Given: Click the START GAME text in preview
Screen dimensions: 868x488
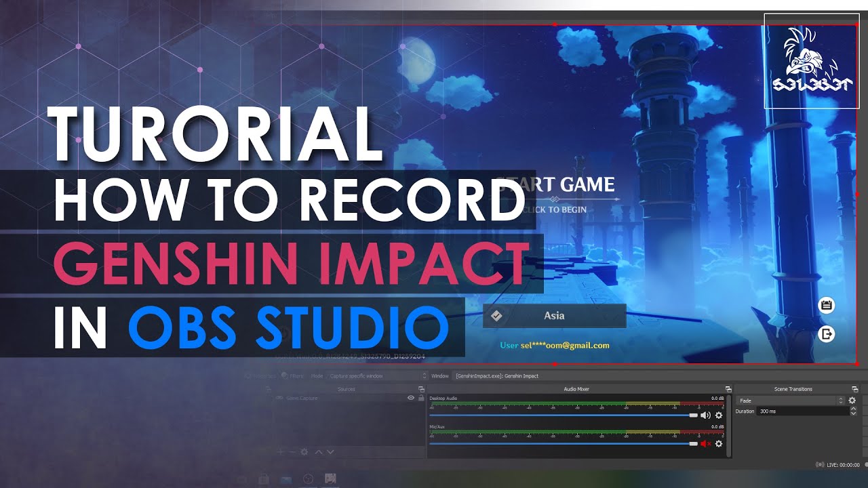Looking at the screenshot, I should pos(556,184).
